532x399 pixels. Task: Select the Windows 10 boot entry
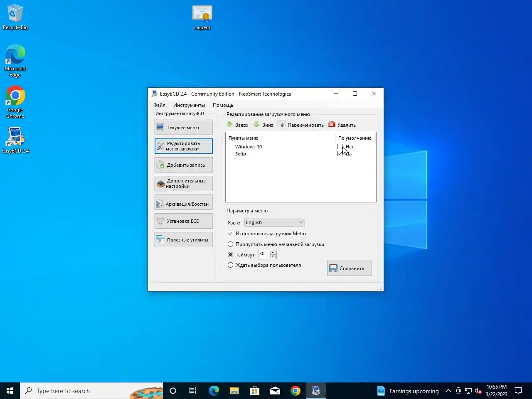[249, 147]
